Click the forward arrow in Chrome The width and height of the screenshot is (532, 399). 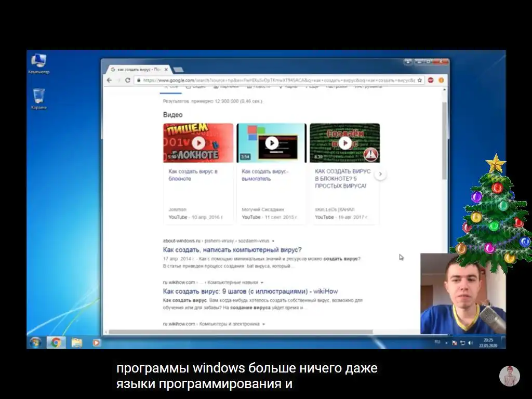(118, 81)
